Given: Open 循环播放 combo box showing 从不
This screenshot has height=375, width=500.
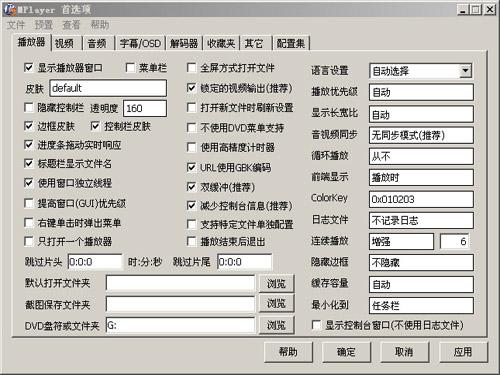Looking at the screenshot, I should pyautogui.click(x=421, y=156).
